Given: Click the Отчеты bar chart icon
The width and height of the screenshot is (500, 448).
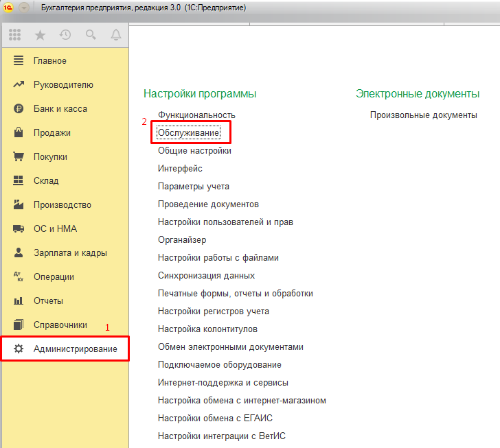Looking at the screenshot, I should click(x=19, y=300).
